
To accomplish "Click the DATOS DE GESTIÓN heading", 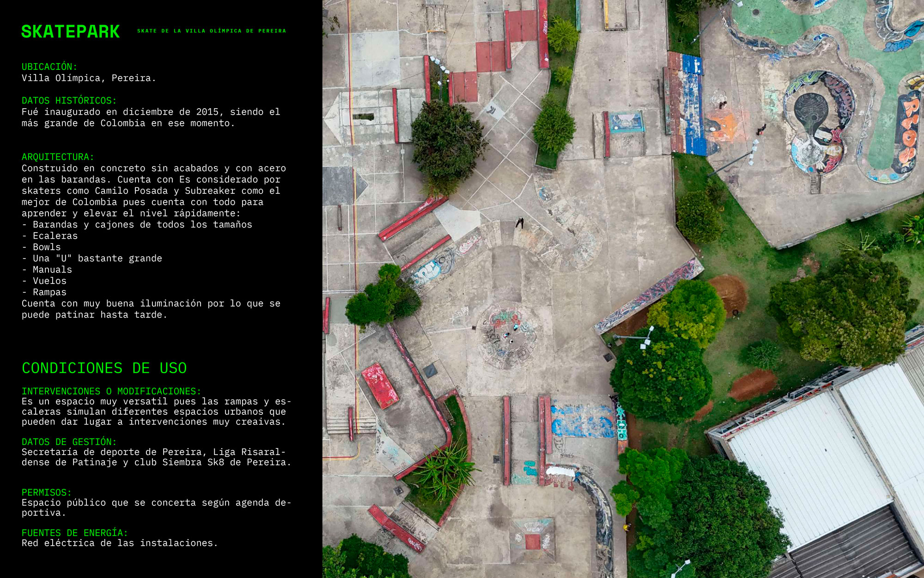I will pos(69,442).
